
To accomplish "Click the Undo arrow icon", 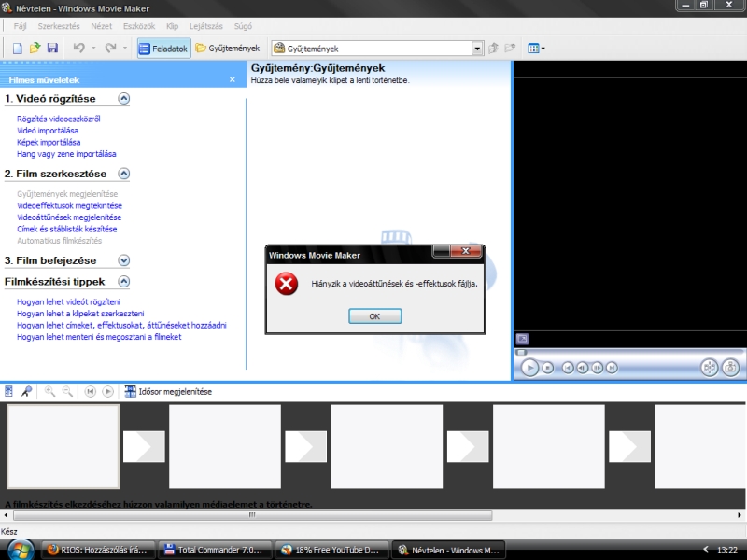I will click(x=79, y=48).
